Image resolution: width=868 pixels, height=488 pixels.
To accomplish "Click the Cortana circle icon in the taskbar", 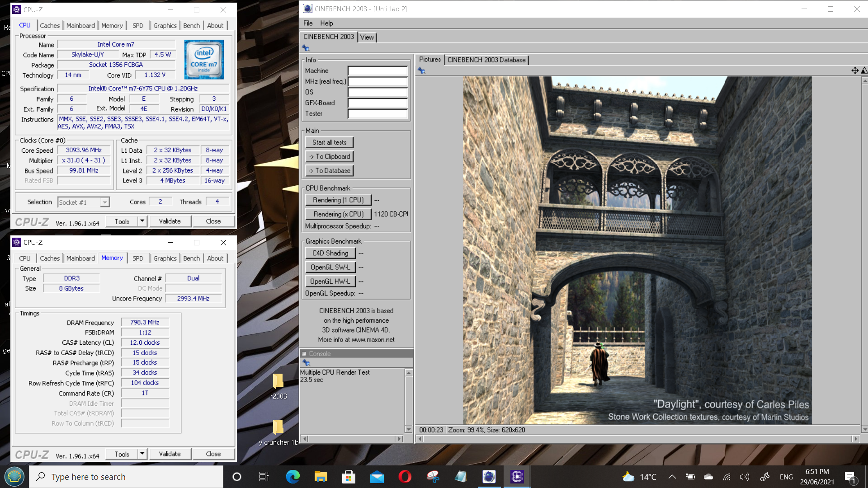I will pos(236,477).
